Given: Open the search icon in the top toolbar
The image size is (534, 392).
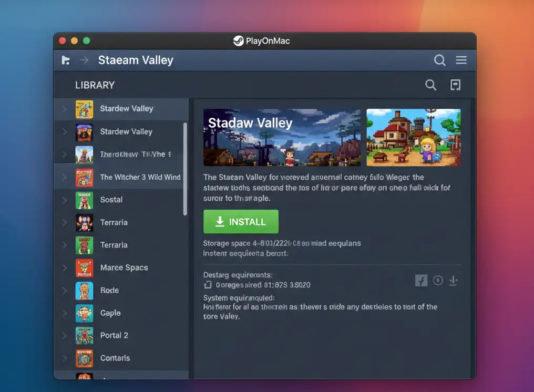Looking at the screenshot, I should click(x=440, y=60).
